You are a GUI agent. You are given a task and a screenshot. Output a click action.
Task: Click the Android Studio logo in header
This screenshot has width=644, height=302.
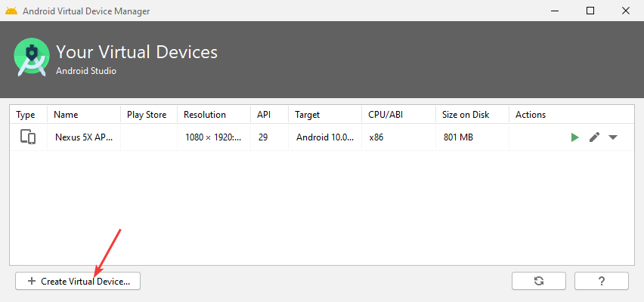point(32,57)
